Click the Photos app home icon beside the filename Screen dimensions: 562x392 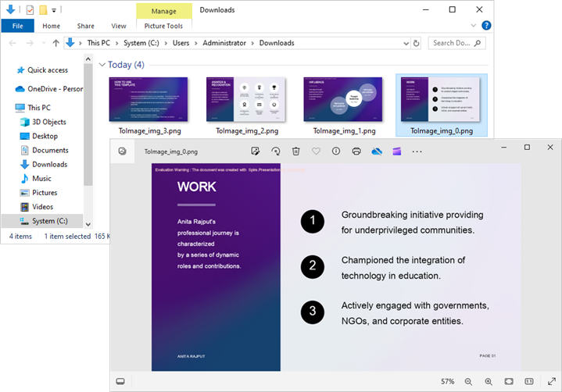click(x=122, y=151)
